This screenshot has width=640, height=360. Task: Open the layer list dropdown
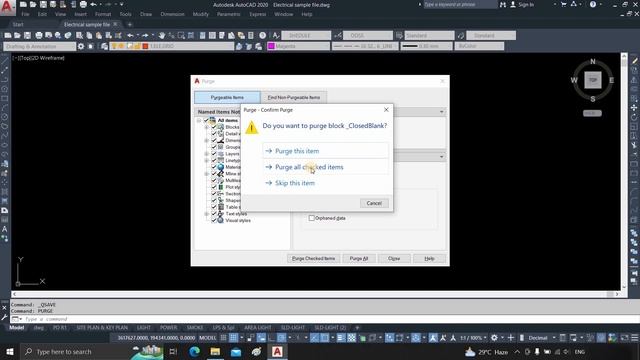(171, 47)
